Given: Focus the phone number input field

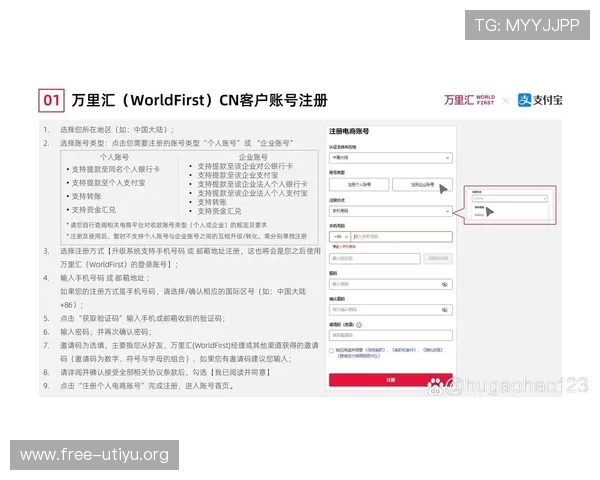Looking at the screenshot, I should (401, 237).
